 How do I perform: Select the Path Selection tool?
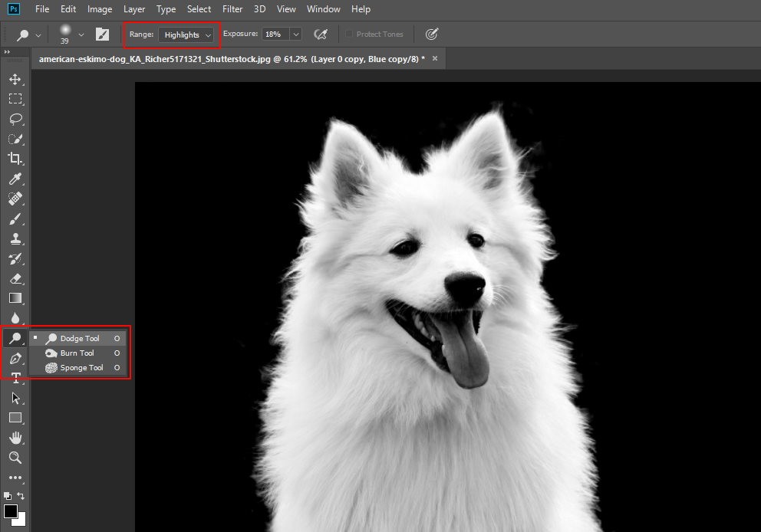[x=15, y=398]
